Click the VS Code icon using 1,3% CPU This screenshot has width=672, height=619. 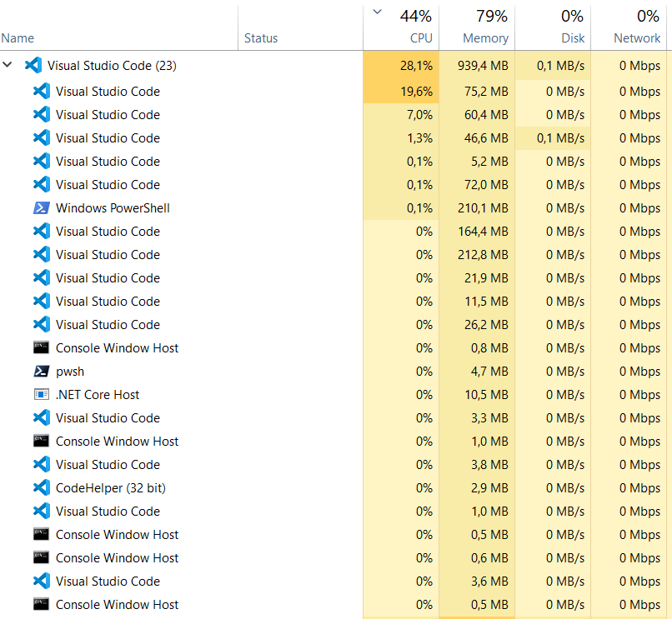pos(42,138)
